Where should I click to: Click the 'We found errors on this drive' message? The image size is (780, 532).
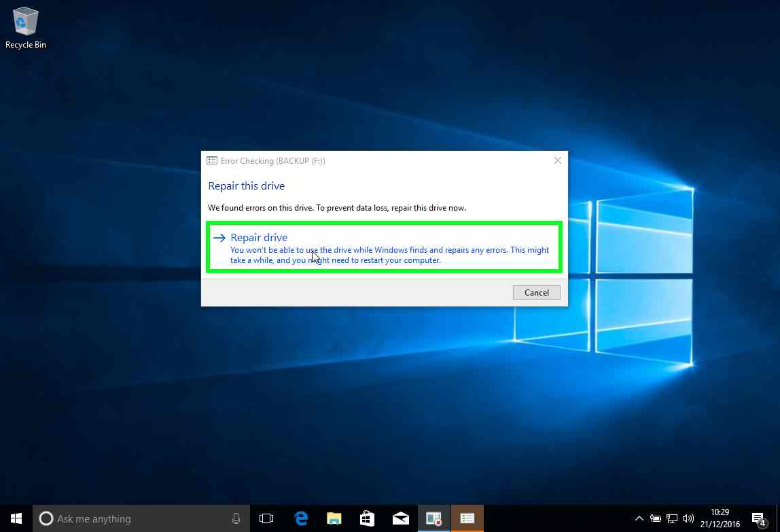[x=337, y=207]
